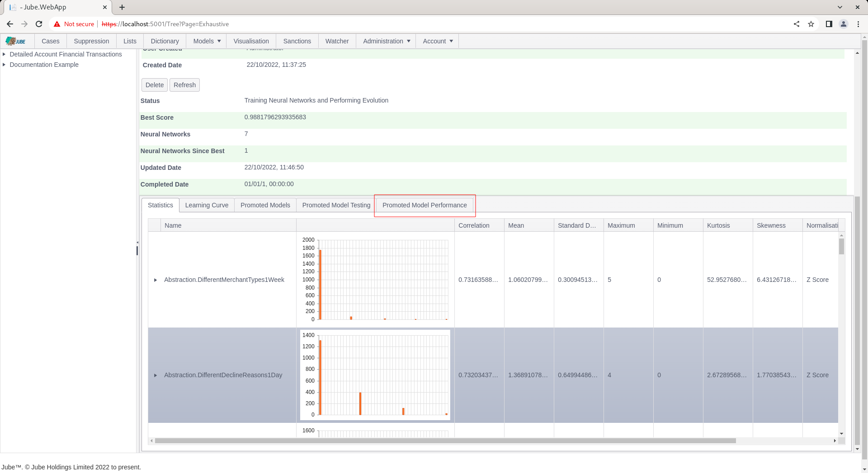
Task: Open the Suppression menu
Action: (x=91, y=41)
